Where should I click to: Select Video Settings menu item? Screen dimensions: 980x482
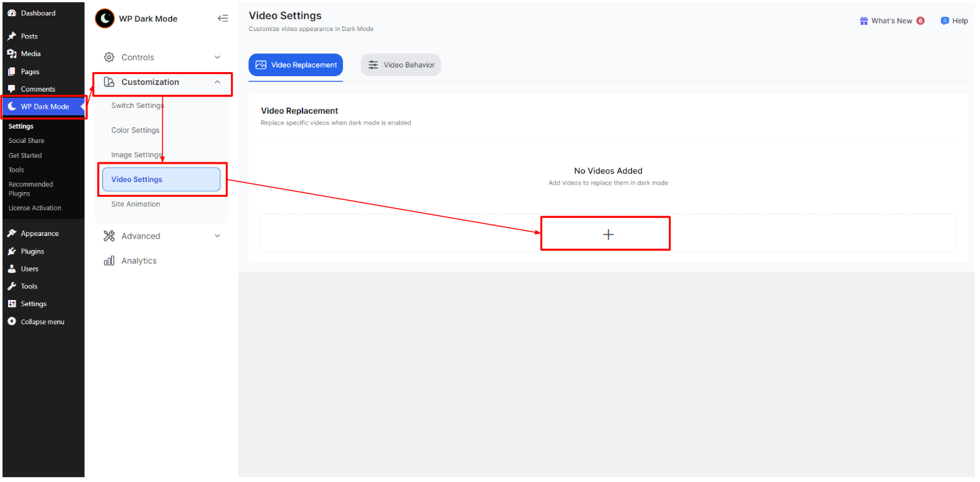tap(162, 179)
